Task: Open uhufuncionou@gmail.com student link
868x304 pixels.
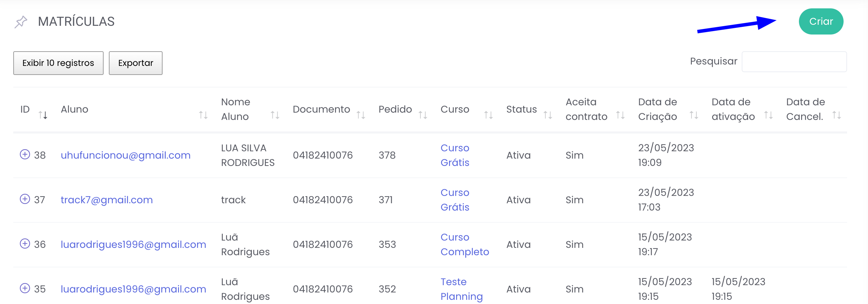Action: pyautogui.click(x=126, y=155)
